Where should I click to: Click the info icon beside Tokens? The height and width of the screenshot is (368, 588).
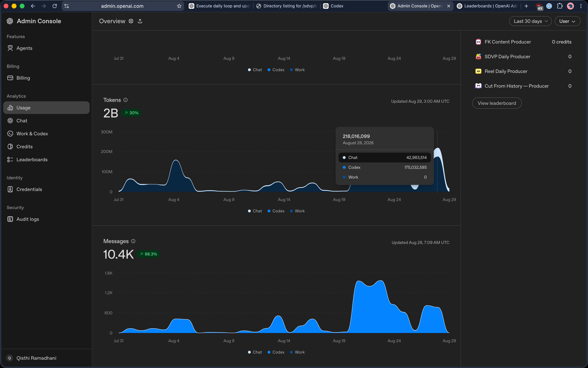126,100
